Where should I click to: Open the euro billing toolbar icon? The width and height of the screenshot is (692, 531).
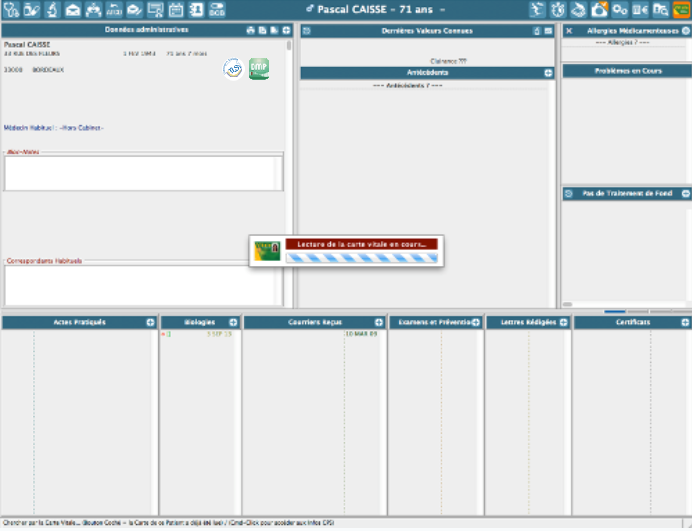coord(640,10)
